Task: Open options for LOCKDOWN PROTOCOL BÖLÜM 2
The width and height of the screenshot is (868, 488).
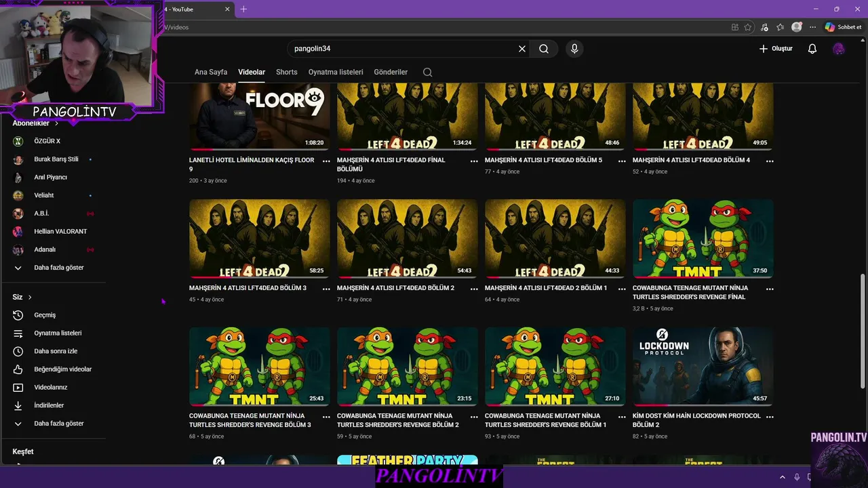Action: 770,417
